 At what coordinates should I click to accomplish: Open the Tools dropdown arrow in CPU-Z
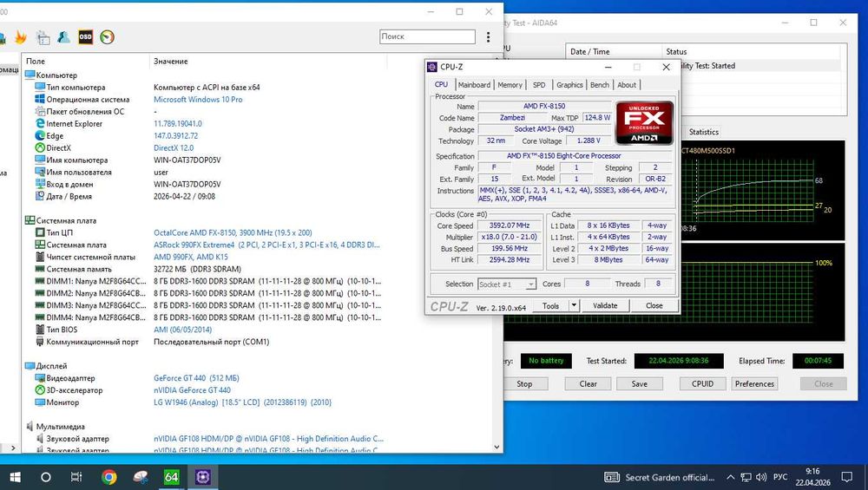574,305
